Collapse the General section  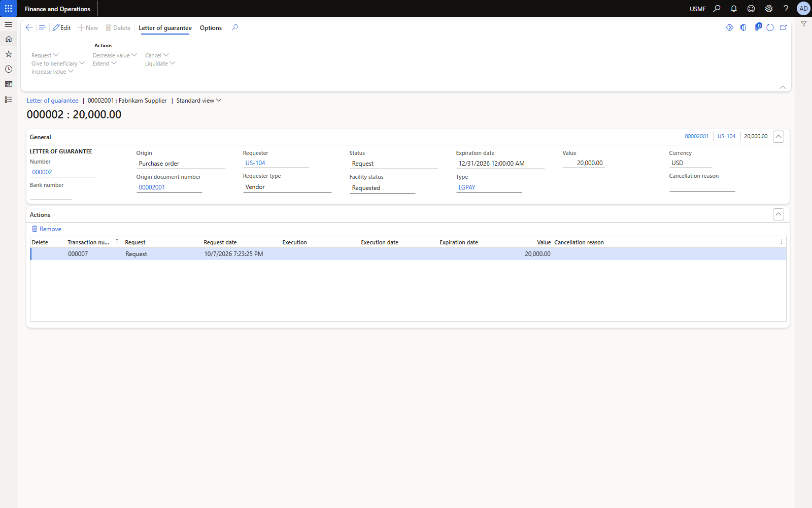779,137
